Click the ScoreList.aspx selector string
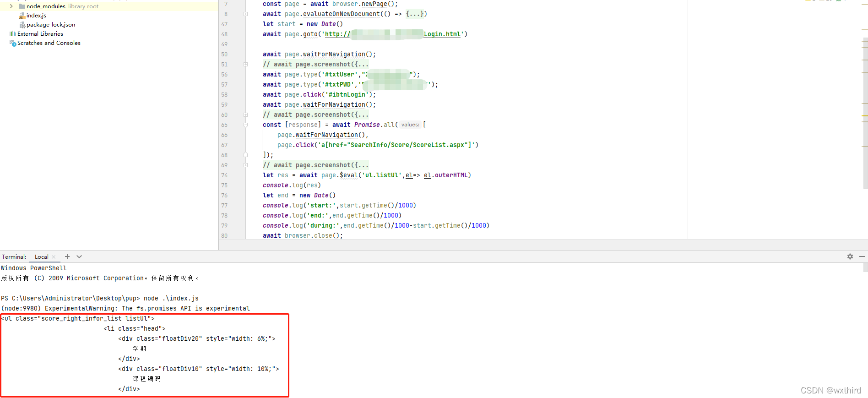Viewport: 868px width, 398px height. point(396,145)
